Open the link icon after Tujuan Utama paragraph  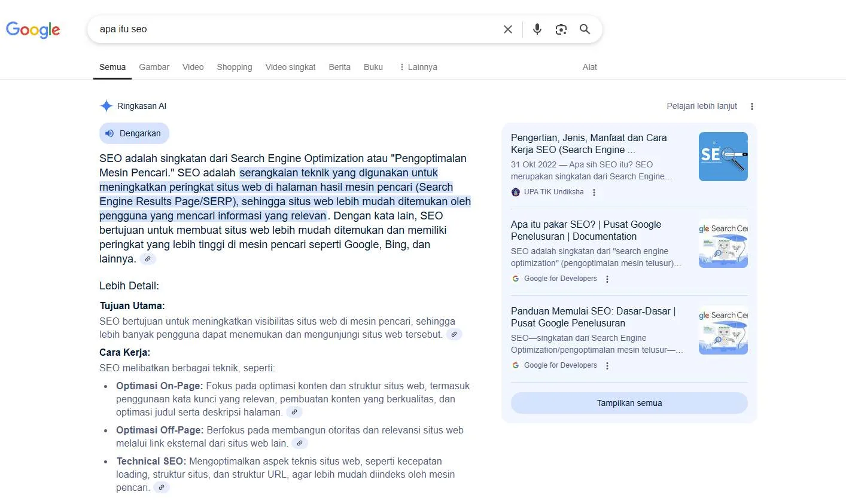(454, 334)
